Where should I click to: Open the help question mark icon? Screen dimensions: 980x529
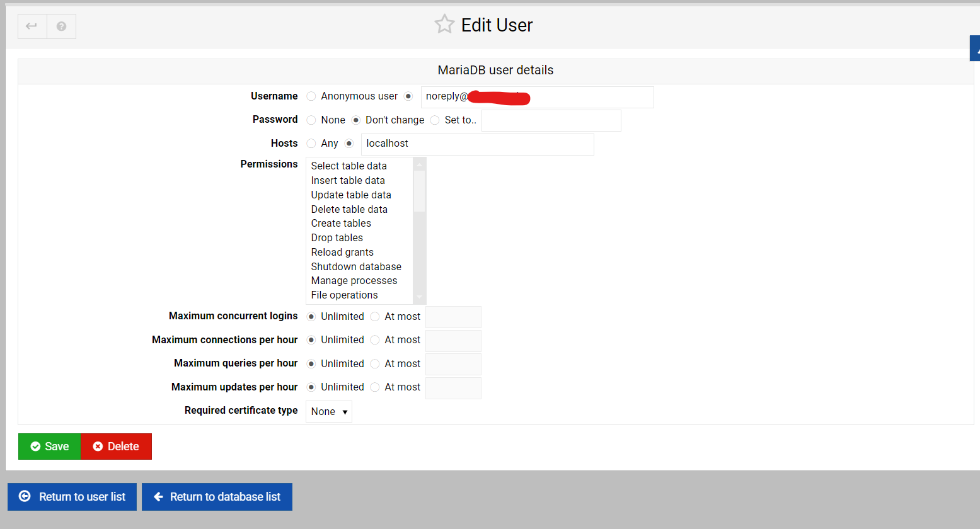(61, 26)
